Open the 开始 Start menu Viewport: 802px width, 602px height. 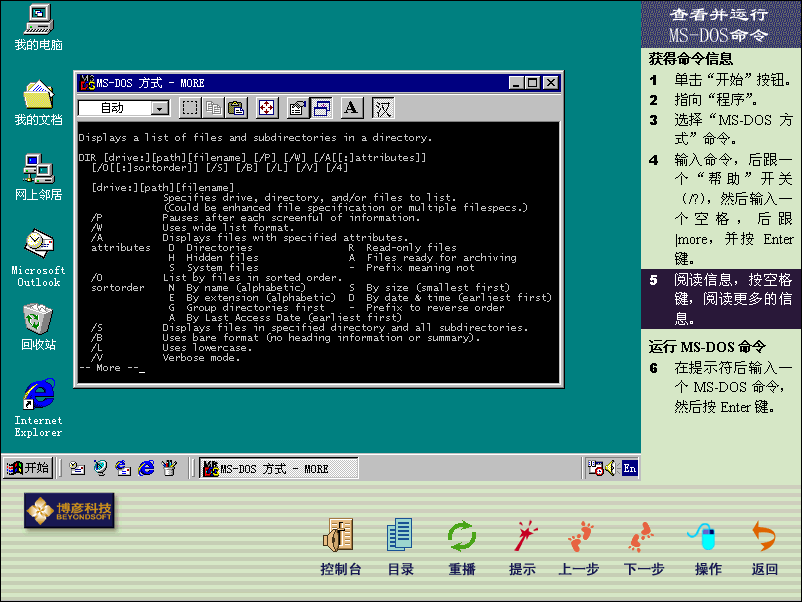28,468
